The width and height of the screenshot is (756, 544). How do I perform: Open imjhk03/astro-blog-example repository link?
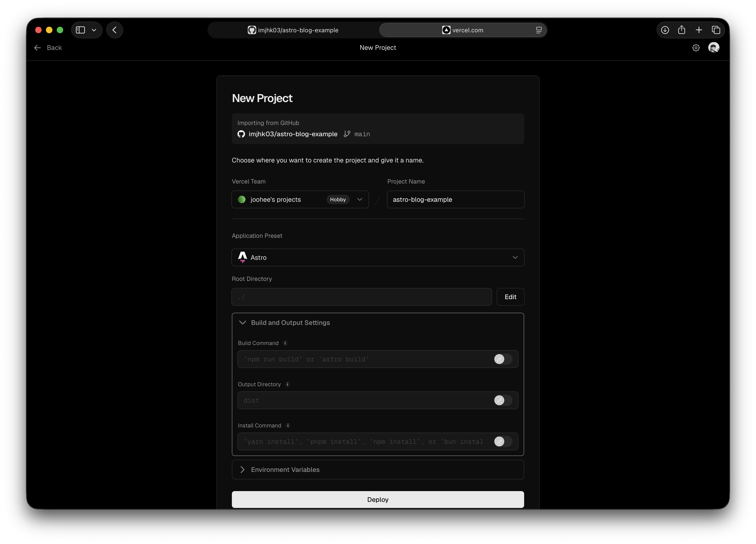[x=293, y=134]
